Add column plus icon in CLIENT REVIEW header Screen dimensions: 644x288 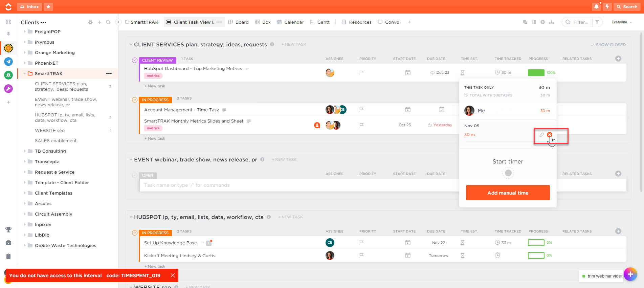tap(618, 59)
